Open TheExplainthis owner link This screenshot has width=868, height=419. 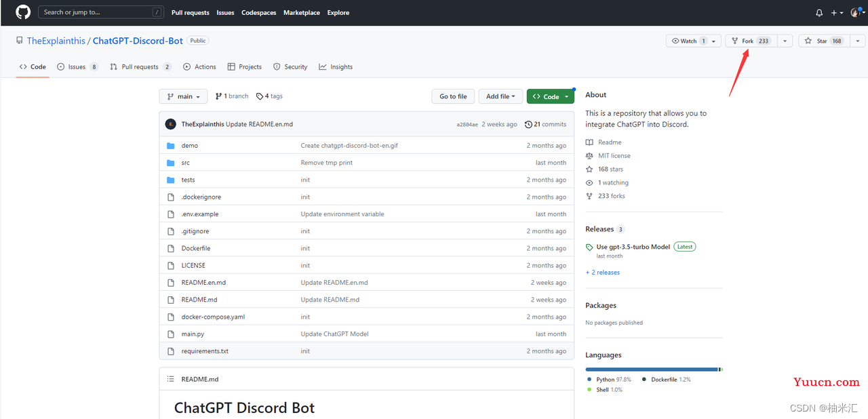coord(56,41)
